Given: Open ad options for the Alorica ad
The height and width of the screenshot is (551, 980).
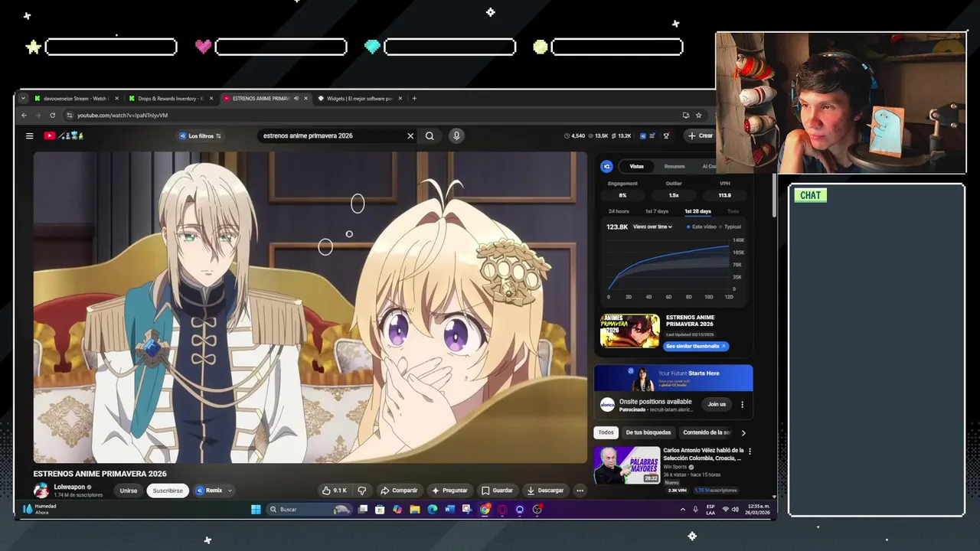Looking at the screenshot, I should pyautogui.click(x=741, y=404).
